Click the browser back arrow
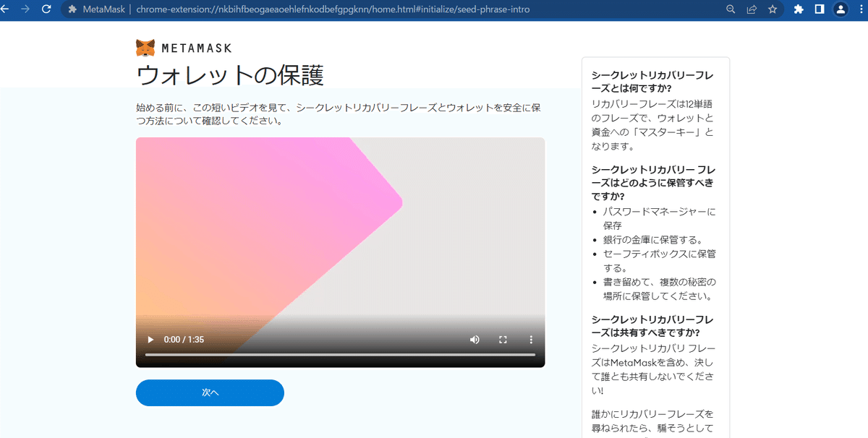 click(x=4, y=9)
